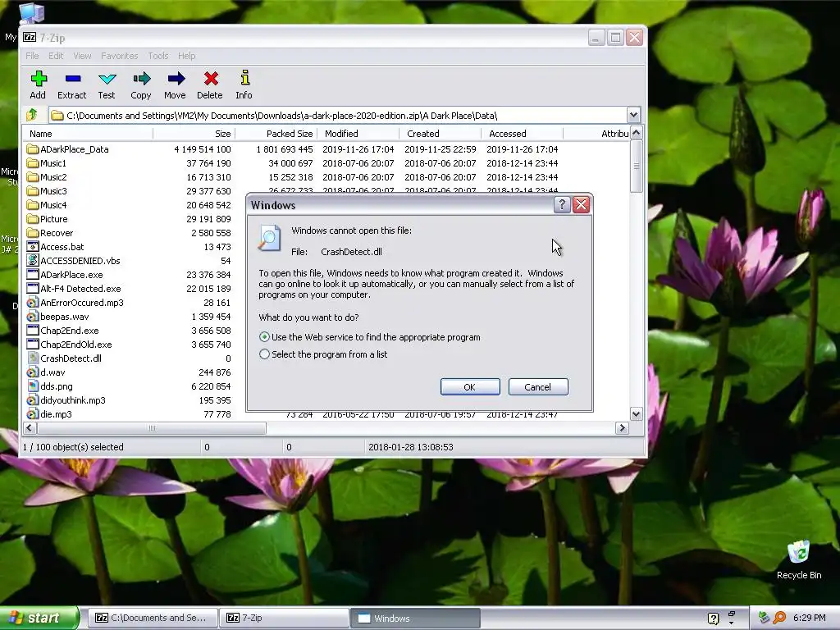Image resolution: width=840 pixels, height=630 pixels.
Task: Sort the list by the Name column
Action: tap(89, 134)
